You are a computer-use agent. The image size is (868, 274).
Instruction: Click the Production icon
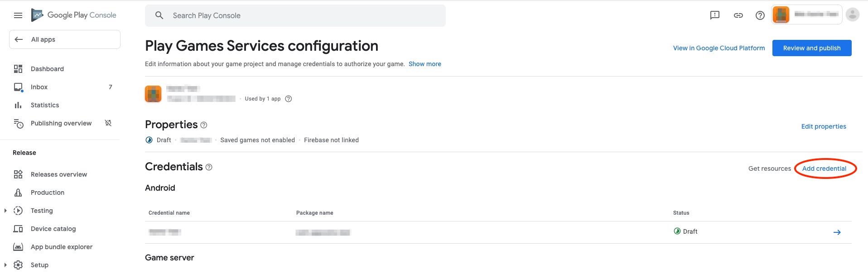(x=18, y=192)
